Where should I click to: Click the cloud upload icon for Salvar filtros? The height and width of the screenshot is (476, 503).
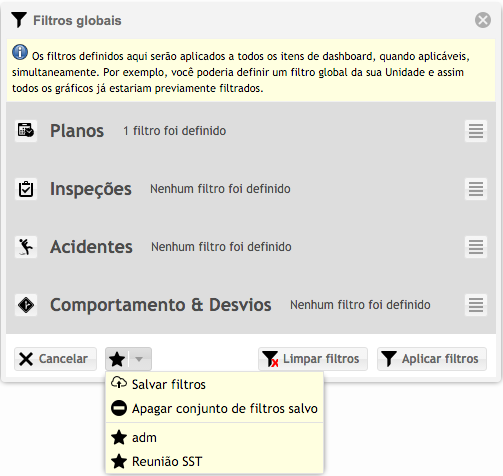click(119, 383)
